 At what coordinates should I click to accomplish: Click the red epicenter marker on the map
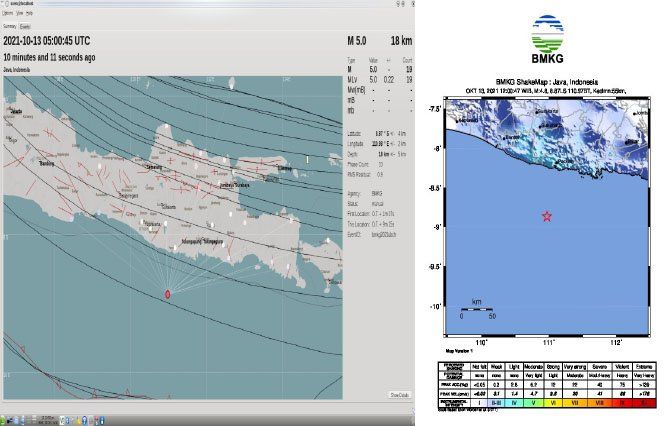point(167,293)
